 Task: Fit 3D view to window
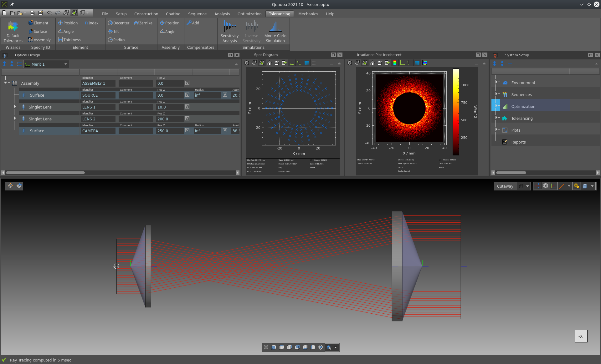[x=266, y=347]
